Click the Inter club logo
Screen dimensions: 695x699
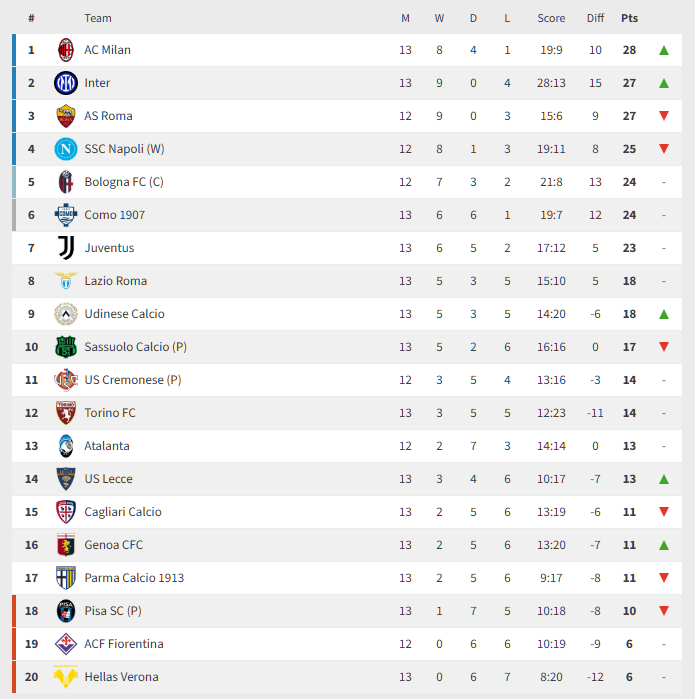coord(66,83)
